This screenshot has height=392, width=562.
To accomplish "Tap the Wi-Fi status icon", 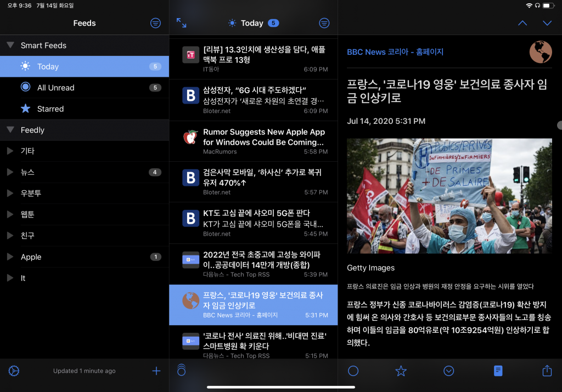I will click(529, 5).
